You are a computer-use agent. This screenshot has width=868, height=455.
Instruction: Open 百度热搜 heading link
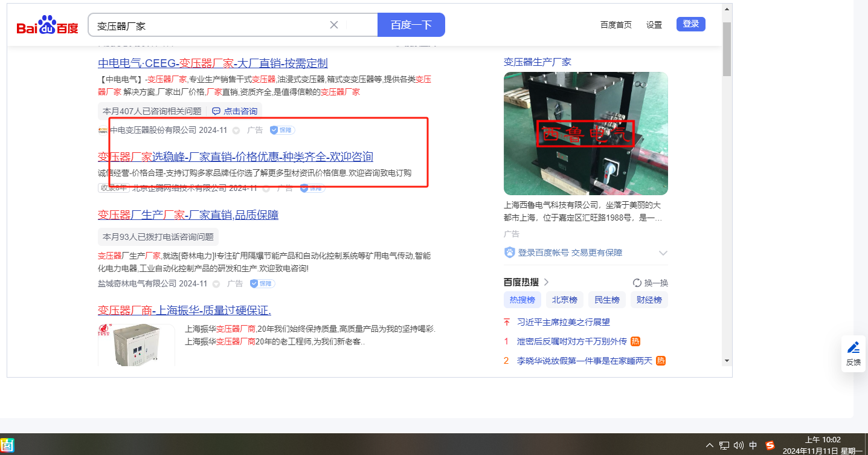click(x=522, y=282)
